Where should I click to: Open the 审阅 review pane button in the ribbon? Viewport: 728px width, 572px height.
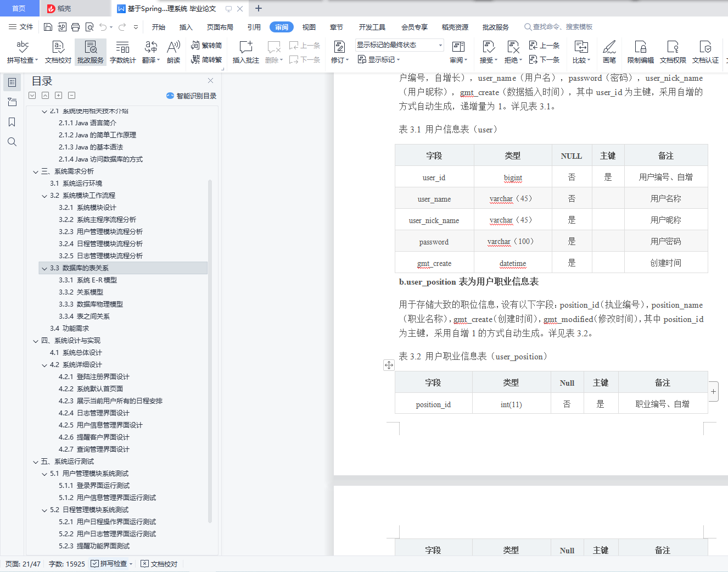458,52
